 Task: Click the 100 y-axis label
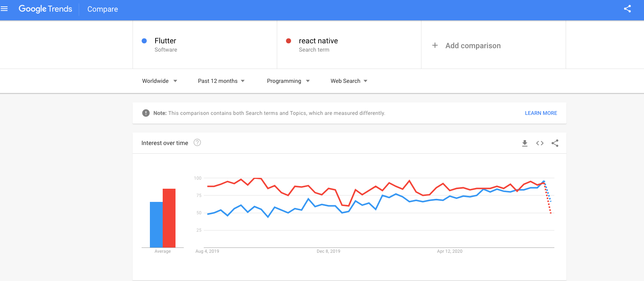[198, 178]
